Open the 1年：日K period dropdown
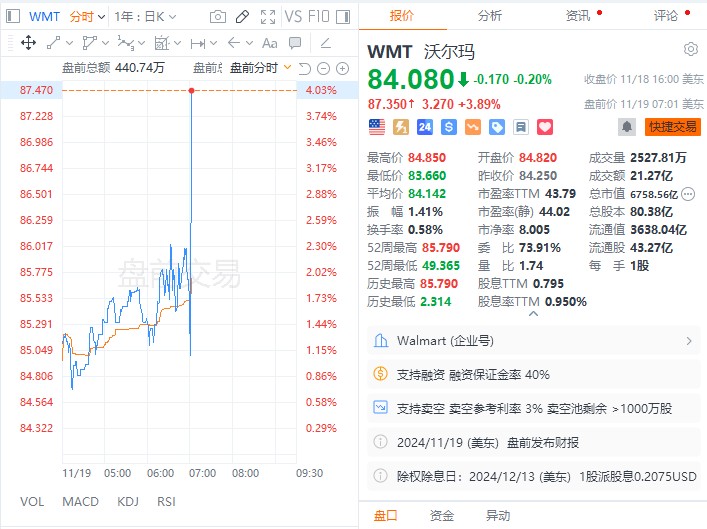This screenshot has height=529, width=707. (145, 17)
